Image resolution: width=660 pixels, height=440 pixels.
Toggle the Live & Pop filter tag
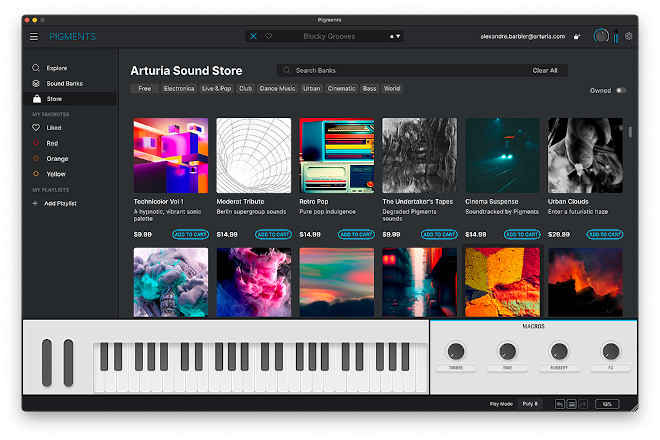pyautogui.click(x=216, y=88)
